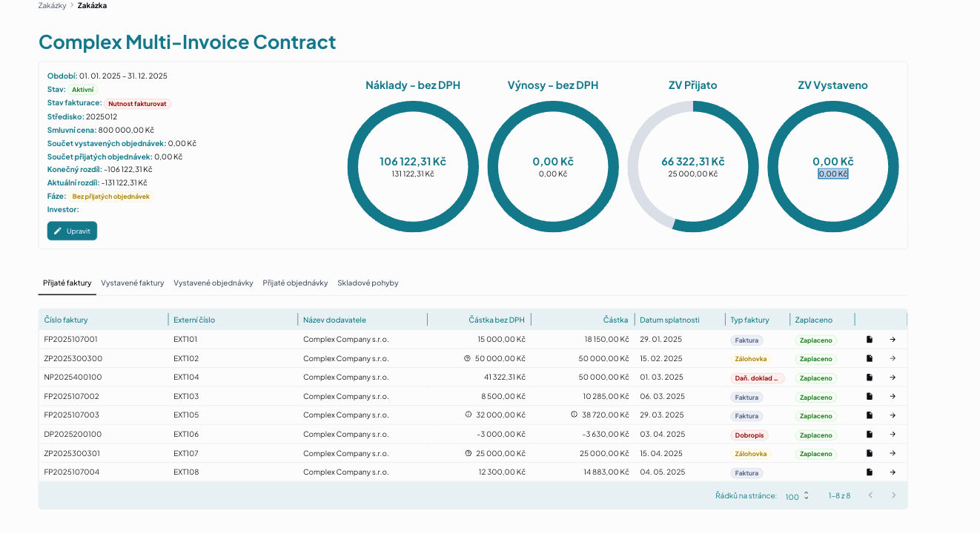
Task: Click the ZV Přijato donut chart
Action: 693,167
